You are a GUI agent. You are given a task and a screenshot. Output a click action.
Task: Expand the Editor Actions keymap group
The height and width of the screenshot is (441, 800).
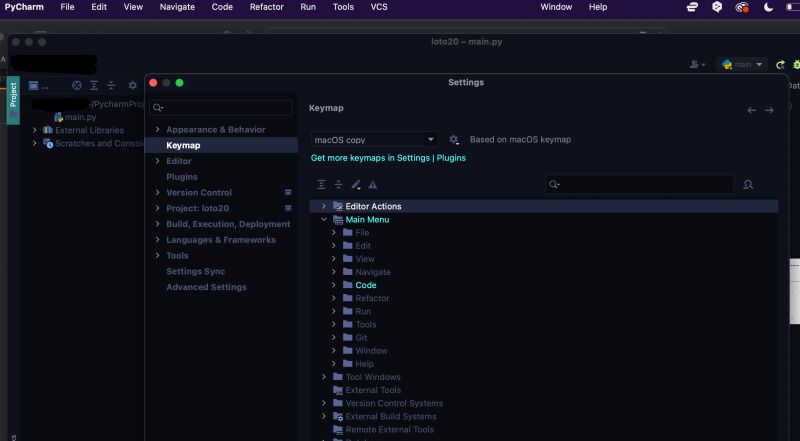[x=323, y=206]
